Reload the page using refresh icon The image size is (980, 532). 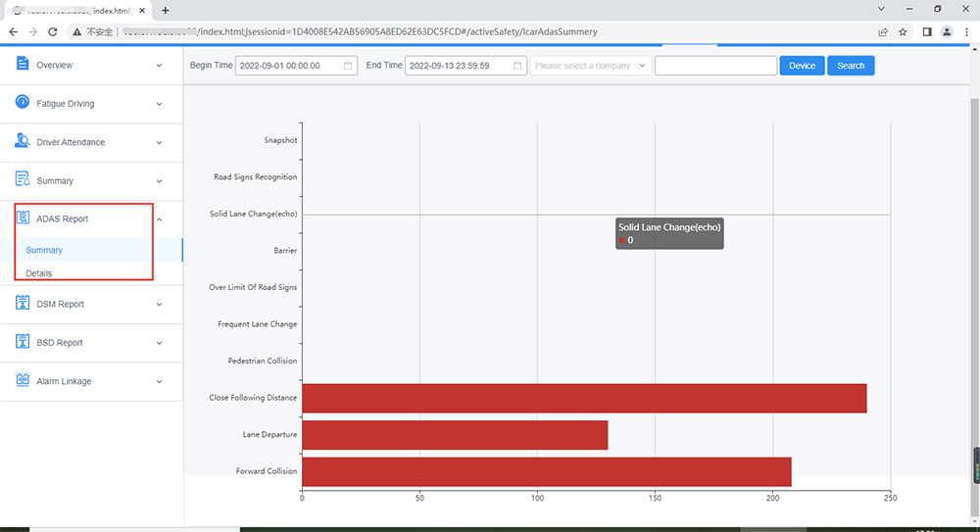pyautogui.click(x=53, y=32)
